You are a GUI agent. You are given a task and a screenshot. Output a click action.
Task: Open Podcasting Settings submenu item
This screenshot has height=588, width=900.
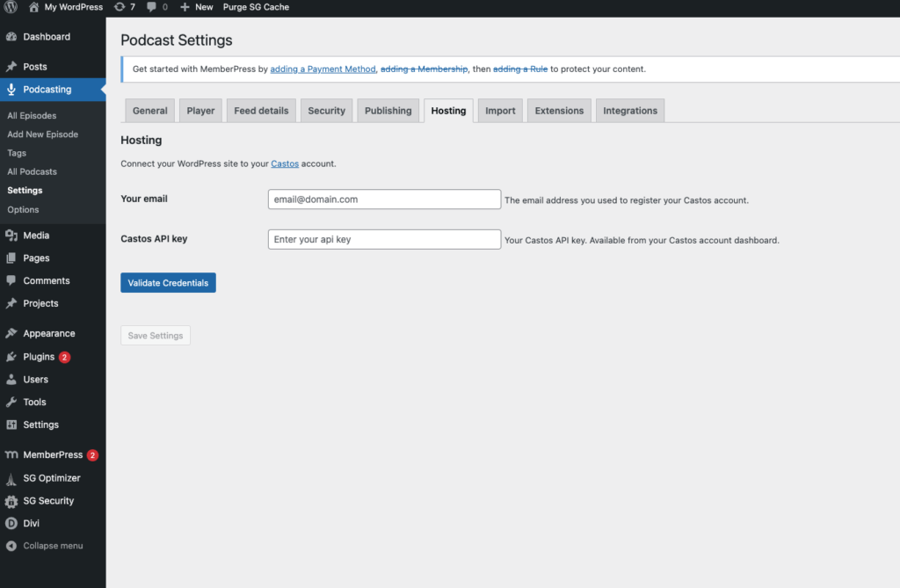point(25,190)
